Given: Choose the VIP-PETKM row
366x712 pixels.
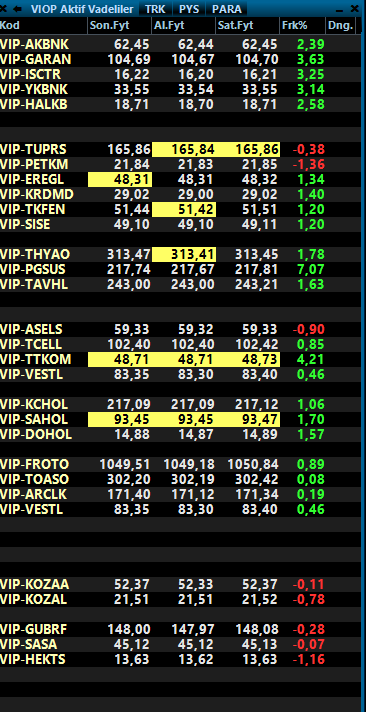Looking at the screenshot, I should [x=181, y=164].
